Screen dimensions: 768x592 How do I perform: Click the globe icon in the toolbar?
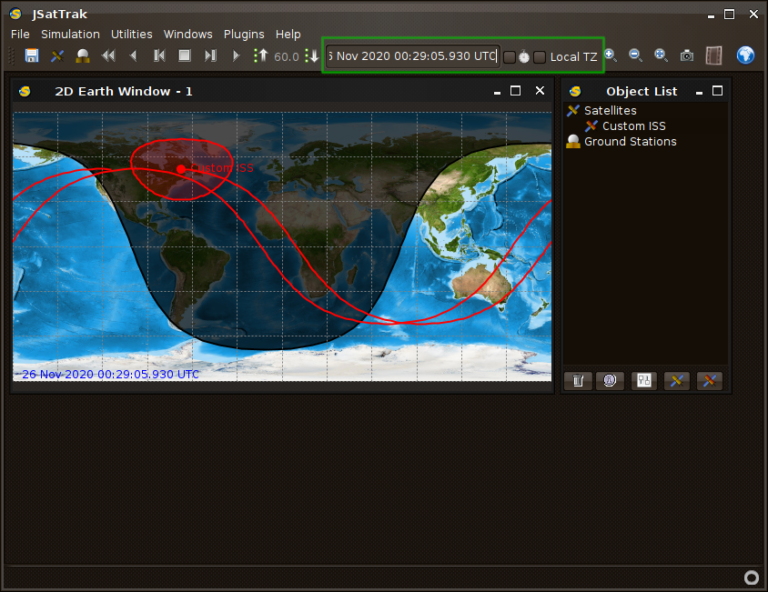point(745,56)
